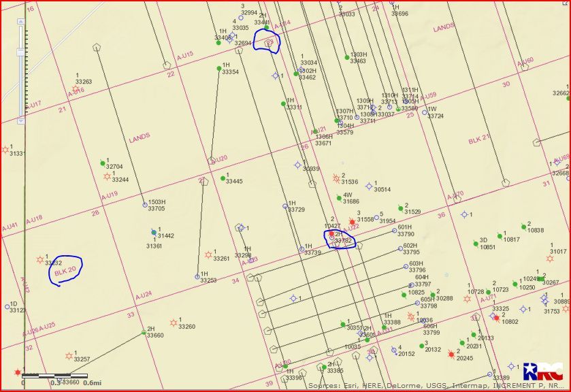Select green well 1303H 33463

347,58
